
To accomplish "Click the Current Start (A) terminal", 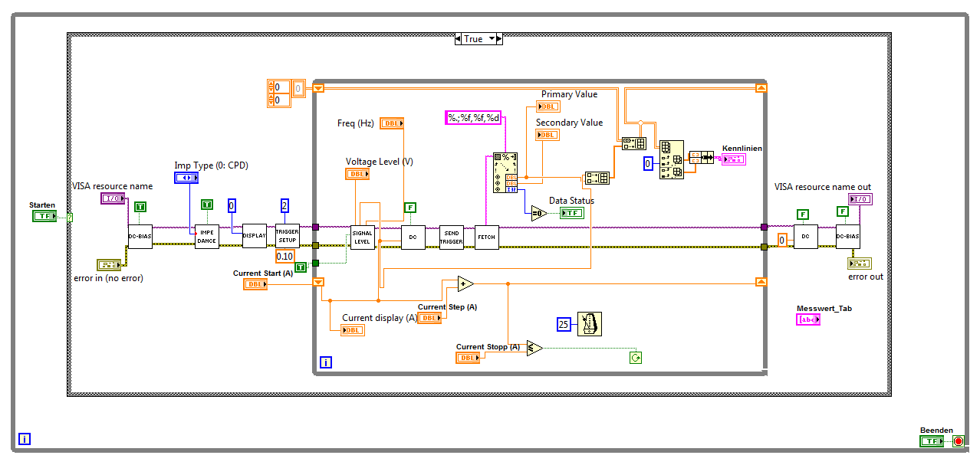I will (256, 284).
